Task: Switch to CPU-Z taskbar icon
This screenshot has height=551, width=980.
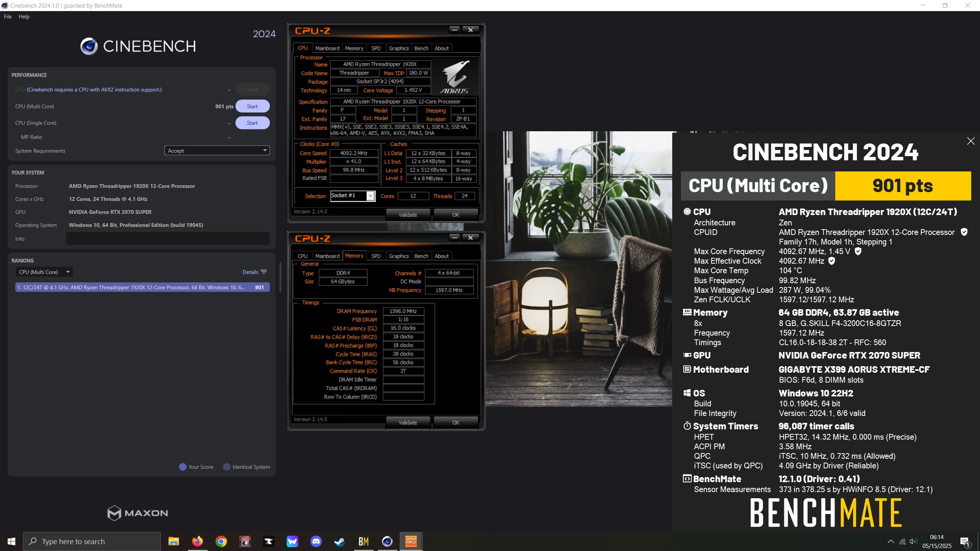Action: [x=411, y=541]
